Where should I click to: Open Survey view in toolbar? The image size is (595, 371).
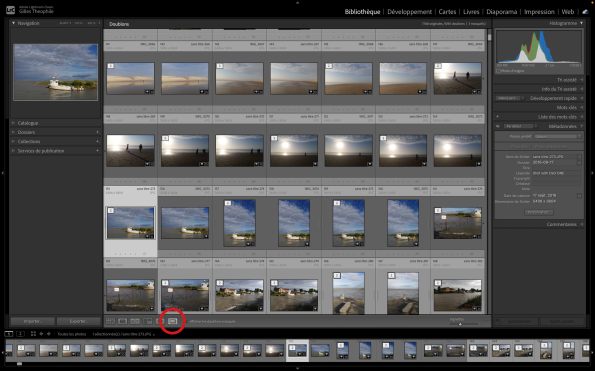(147, 321)
